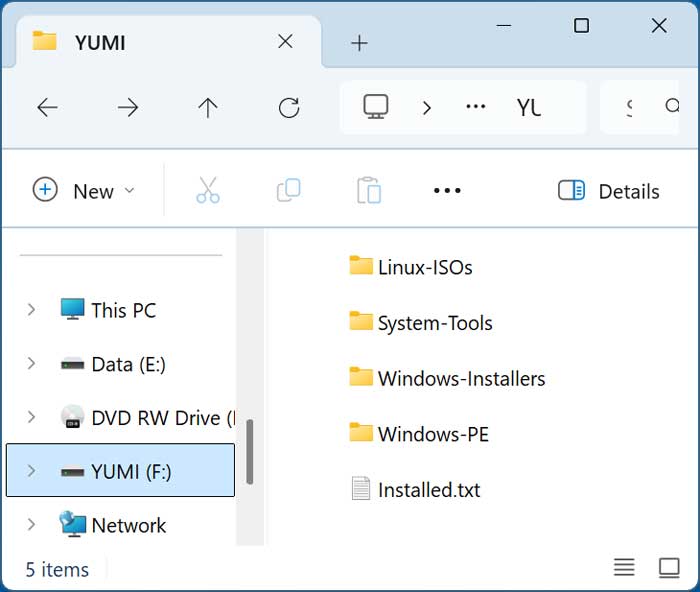Close the YUMI tab
Screen dimensions: 700x592
[x=285, y=42]
